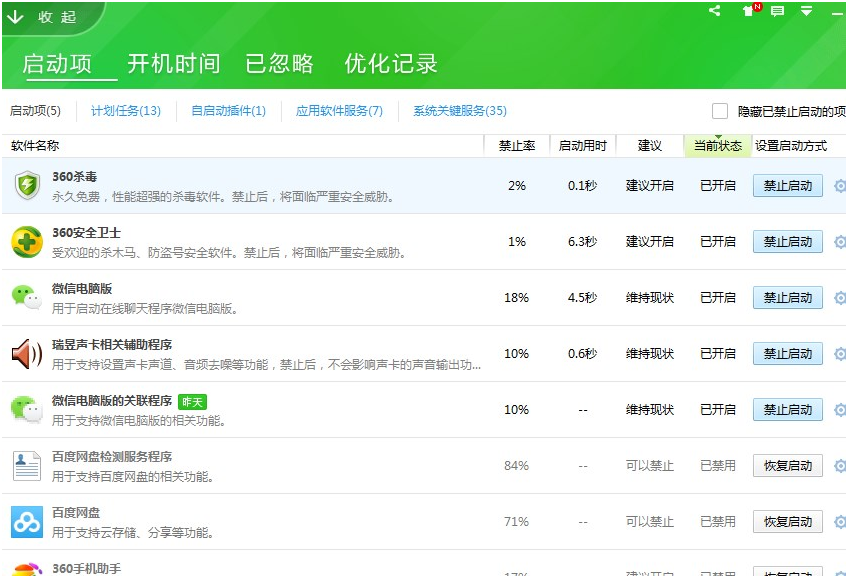The width and height of the screenshot is (848, 578).
Task: Click 恢复启动 for 百度网盘
Action: click(x=787, y=522)
